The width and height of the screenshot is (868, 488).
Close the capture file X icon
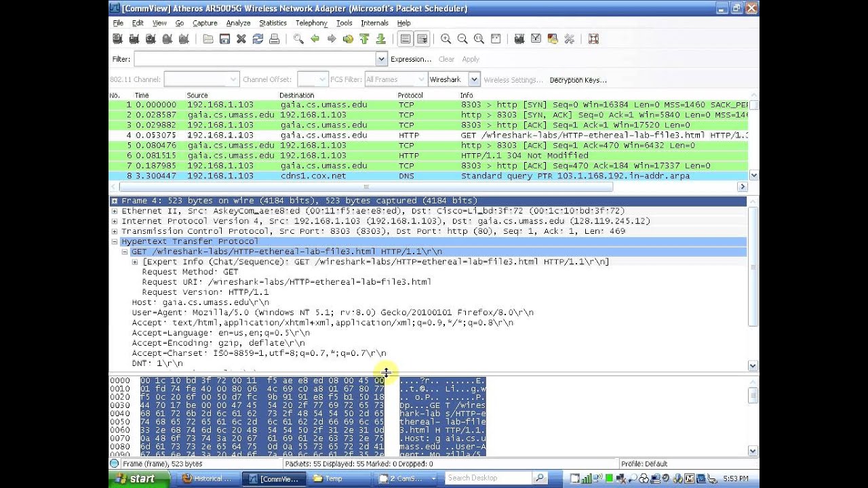click(x=241, y=39)
